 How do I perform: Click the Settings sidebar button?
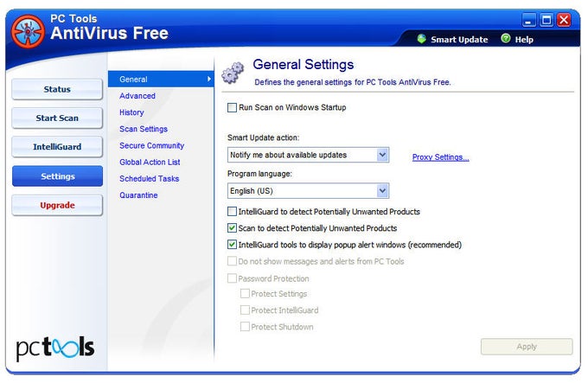[57, 176]
